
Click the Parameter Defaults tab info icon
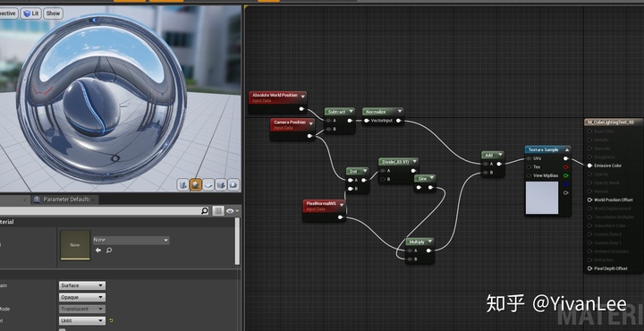tap(37, 199)
